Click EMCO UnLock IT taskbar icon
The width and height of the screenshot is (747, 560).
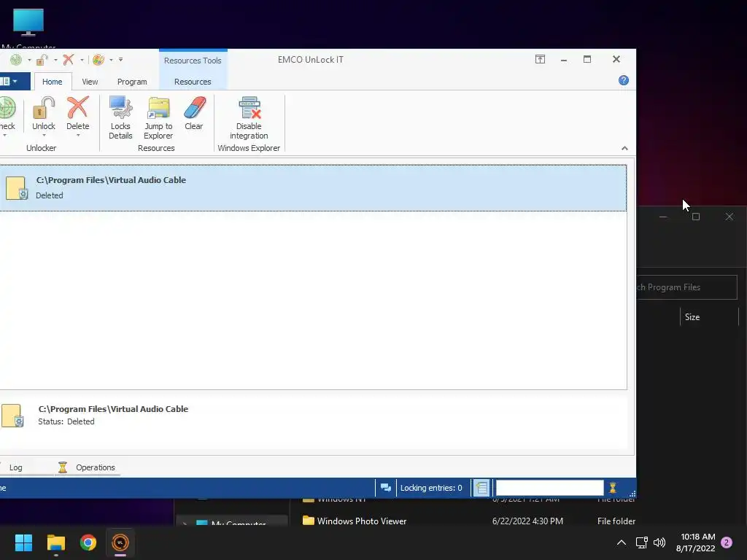120,542
